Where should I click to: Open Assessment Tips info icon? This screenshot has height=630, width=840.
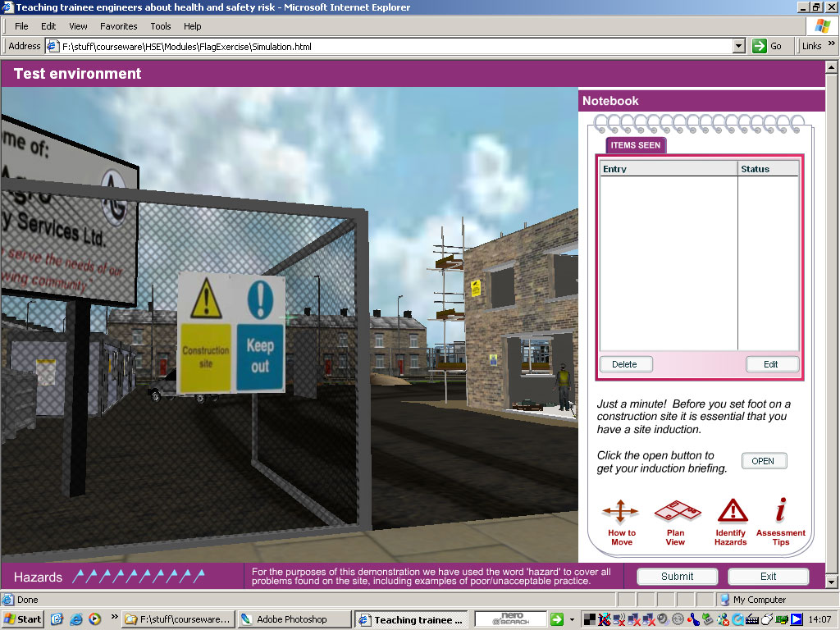point(781,510)
